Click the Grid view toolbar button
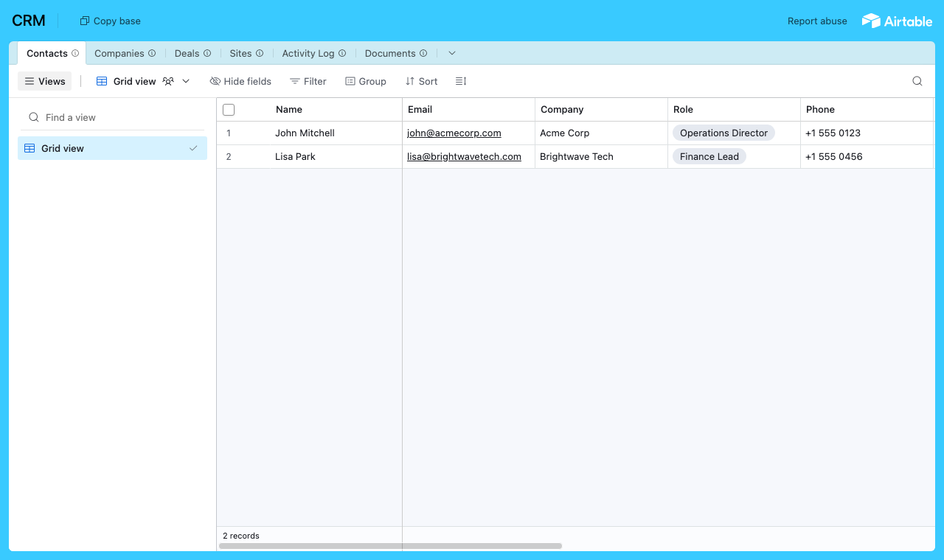The width and height of the screenshot is (944, 560). (x=143, y=81)
